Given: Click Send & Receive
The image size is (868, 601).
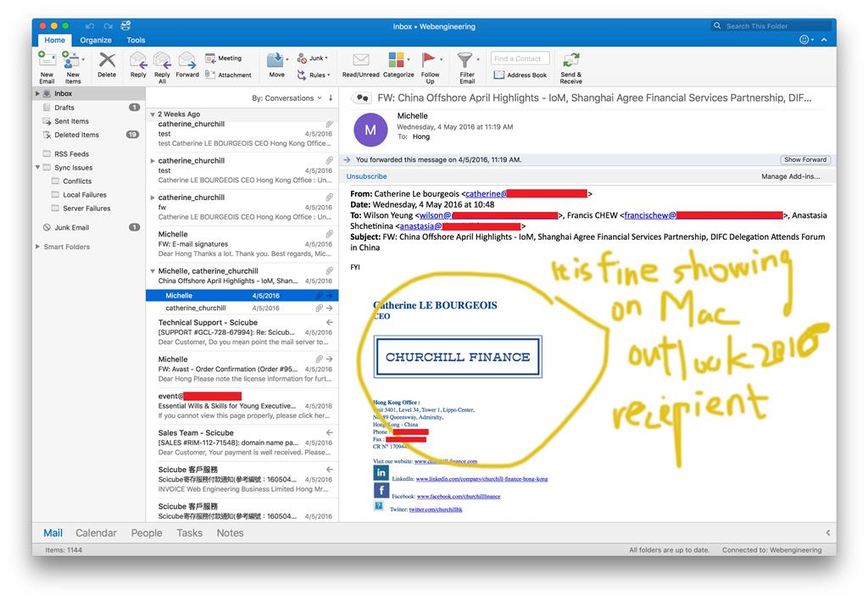Looking at the screenshot, I should point(570,67).
